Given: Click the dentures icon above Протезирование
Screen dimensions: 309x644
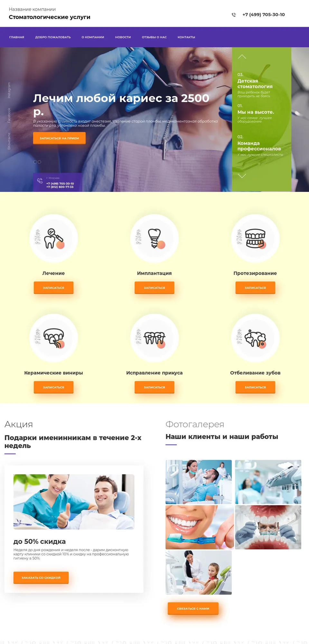Looking at the screenshot, I should click(x=256, y=239).
